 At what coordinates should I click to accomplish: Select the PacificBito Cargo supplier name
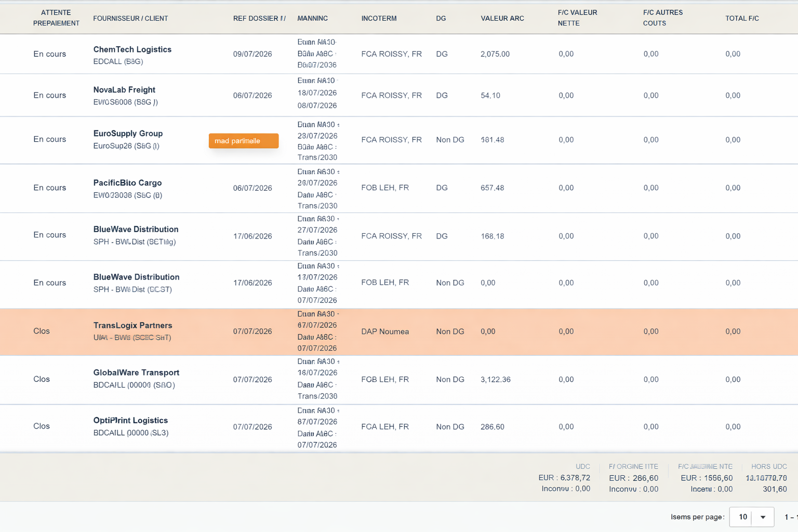pyautogui.click(x=127, y=183)
